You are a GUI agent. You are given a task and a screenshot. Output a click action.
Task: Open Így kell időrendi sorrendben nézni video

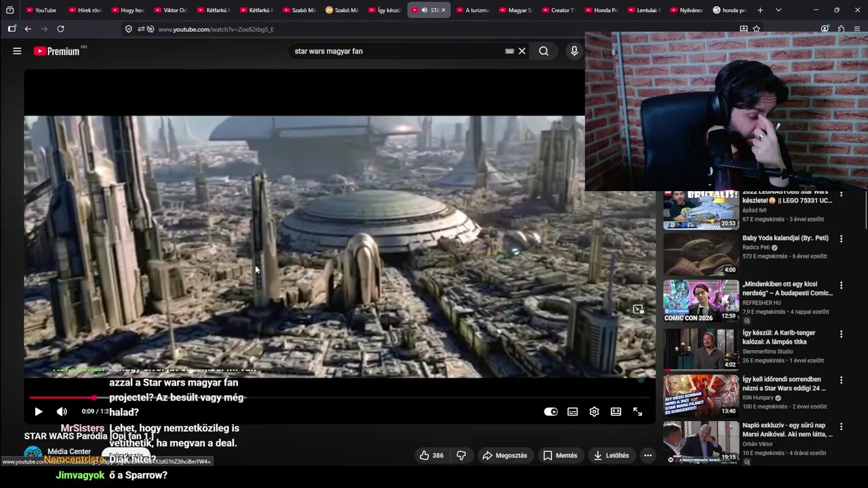pos(784,384)
